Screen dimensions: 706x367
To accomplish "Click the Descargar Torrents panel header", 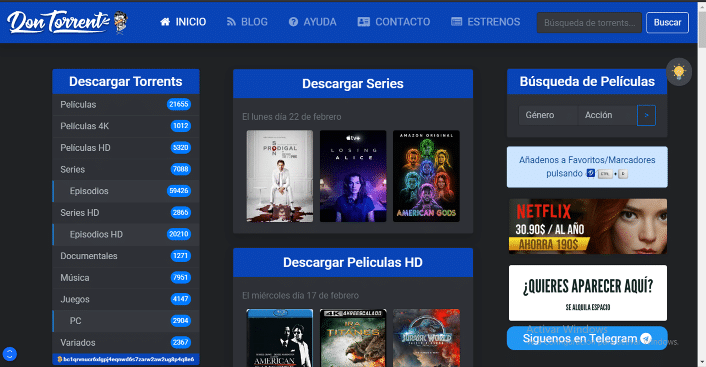I will pyautogui.click(x=126, y=82).
